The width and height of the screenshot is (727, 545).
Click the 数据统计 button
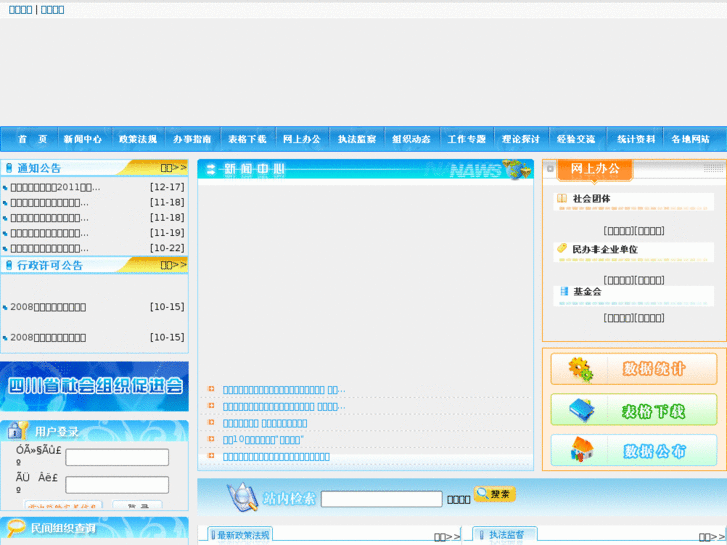(x=634, y=369)
